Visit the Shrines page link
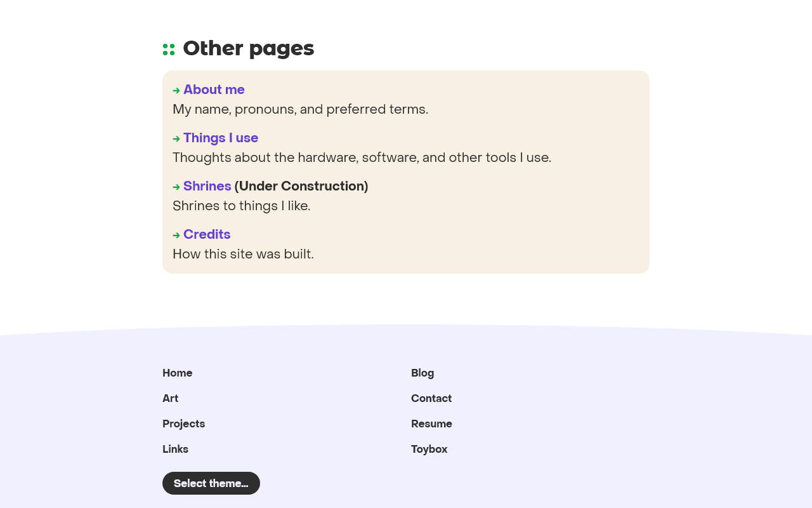This screenshot has width=812, height=508. [207, 186]
